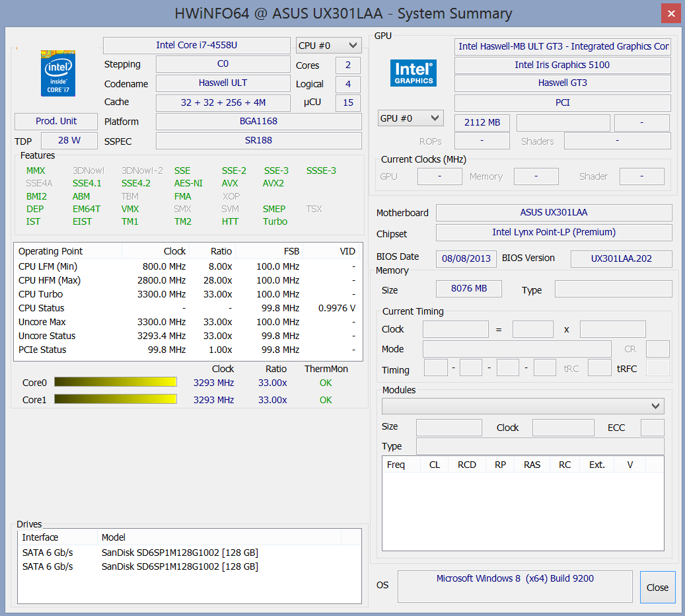Click the Intel Core i7-4558U name field
This screenshot has height=616, width=685.
tap(197, 45)
